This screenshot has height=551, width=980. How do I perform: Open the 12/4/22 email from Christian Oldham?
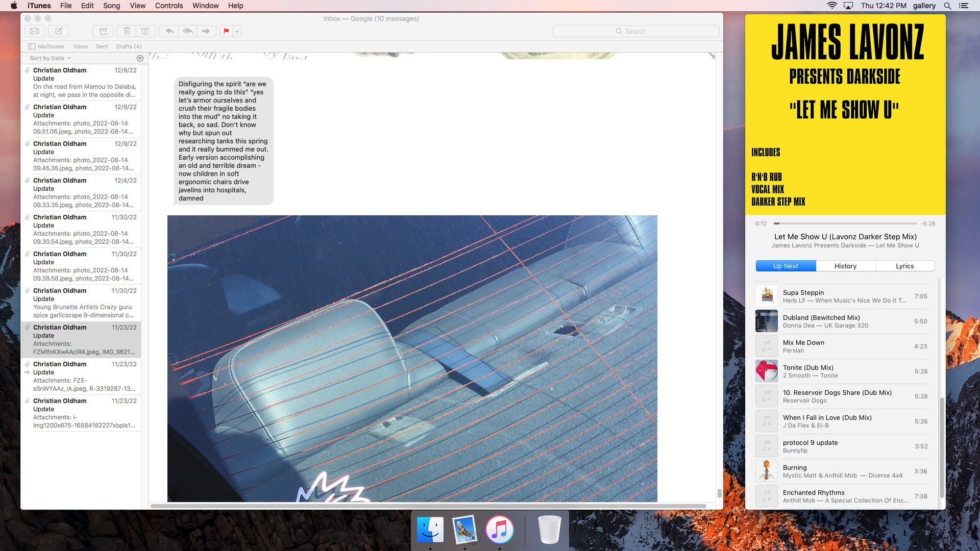pyautogui.click(x=82, y=193)
